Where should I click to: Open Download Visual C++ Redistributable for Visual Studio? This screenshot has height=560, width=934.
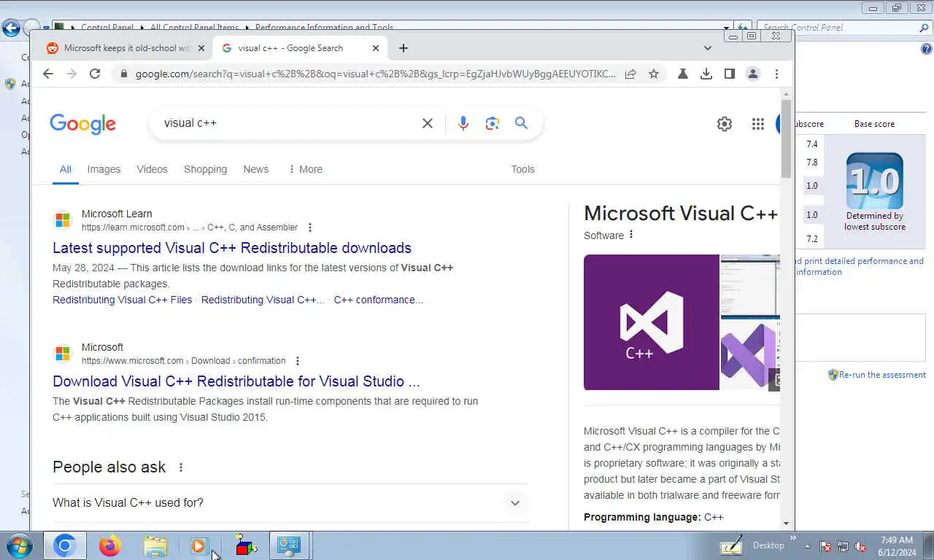pos(236,381)
